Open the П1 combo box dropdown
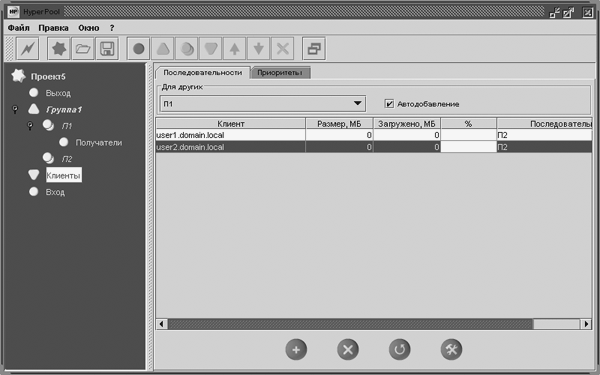 tap(357, 103)
